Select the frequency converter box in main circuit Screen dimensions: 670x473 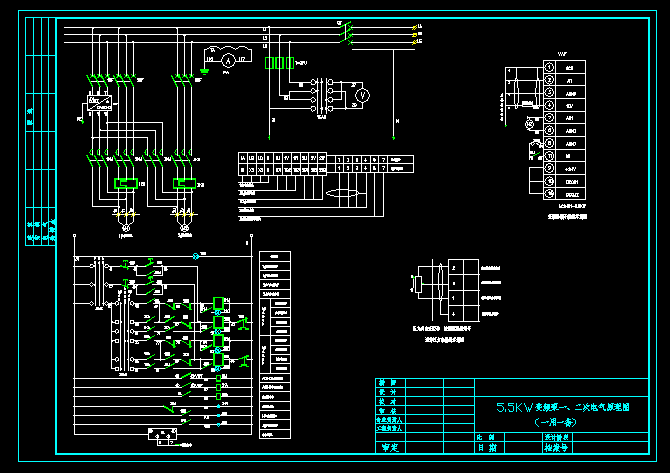98,103
